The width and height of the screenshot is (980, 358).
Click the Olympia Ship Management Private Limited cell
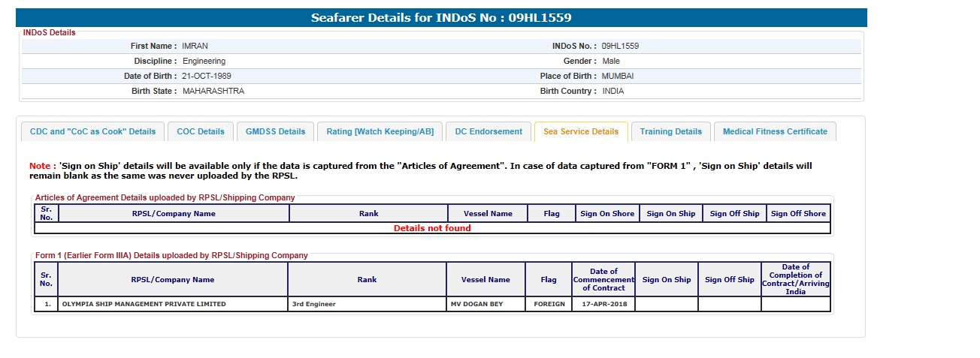(x=144, y=304)
